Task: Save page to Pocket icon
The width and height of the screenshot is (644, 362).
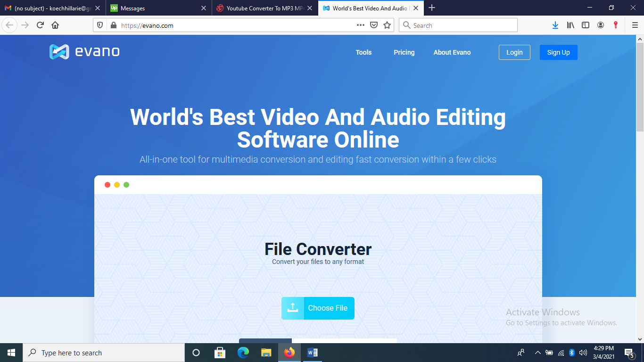Action: (374, 25)
